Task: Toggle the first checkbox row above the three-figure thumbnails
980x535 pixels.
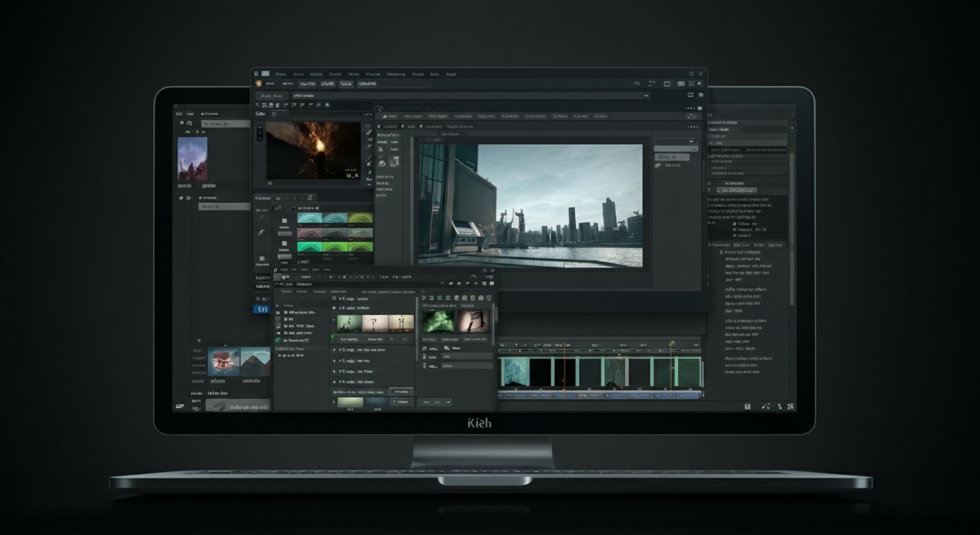Action: pyautogui.click(x=334, y=298)
